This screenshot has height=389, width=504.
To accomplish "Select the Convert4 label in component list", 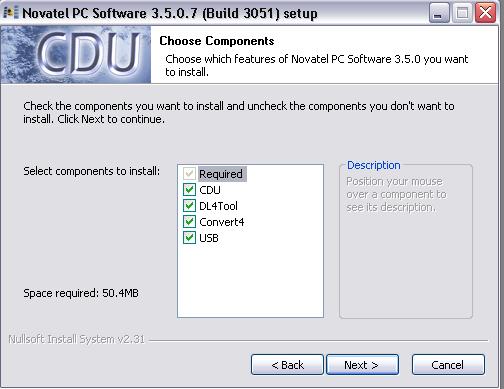I will coord(222,222).
